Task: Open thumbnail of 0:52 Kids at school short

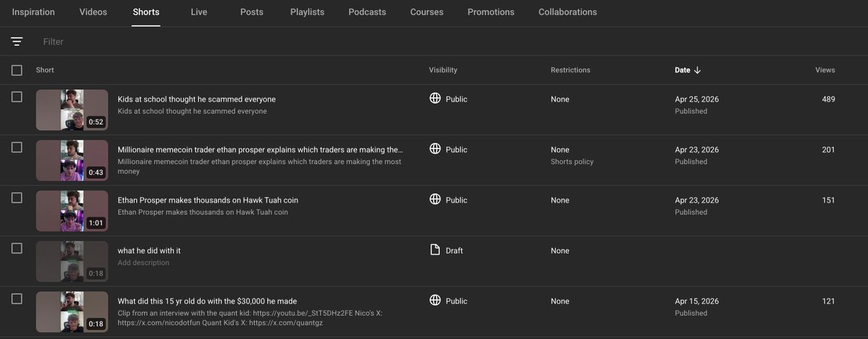Action: tap(72, 110)
